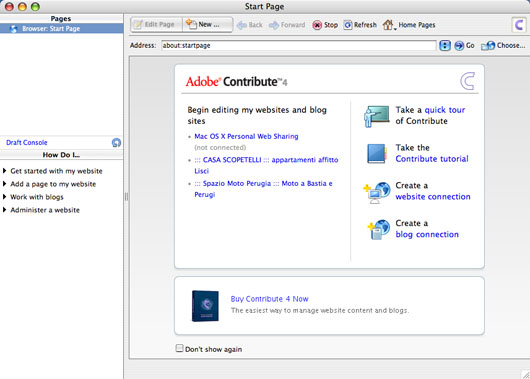Click the sidebar splitter handle

tap(126, 197)
